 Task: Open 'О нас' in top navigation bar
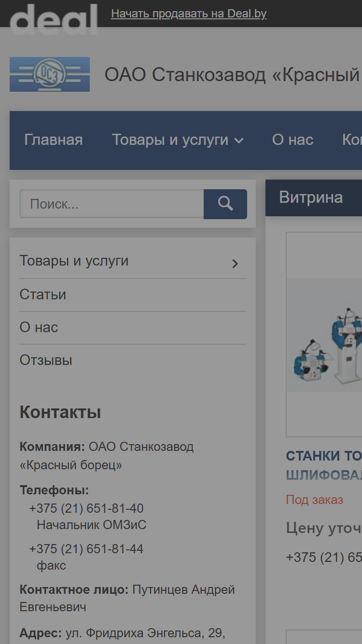(x=293, y=140)
